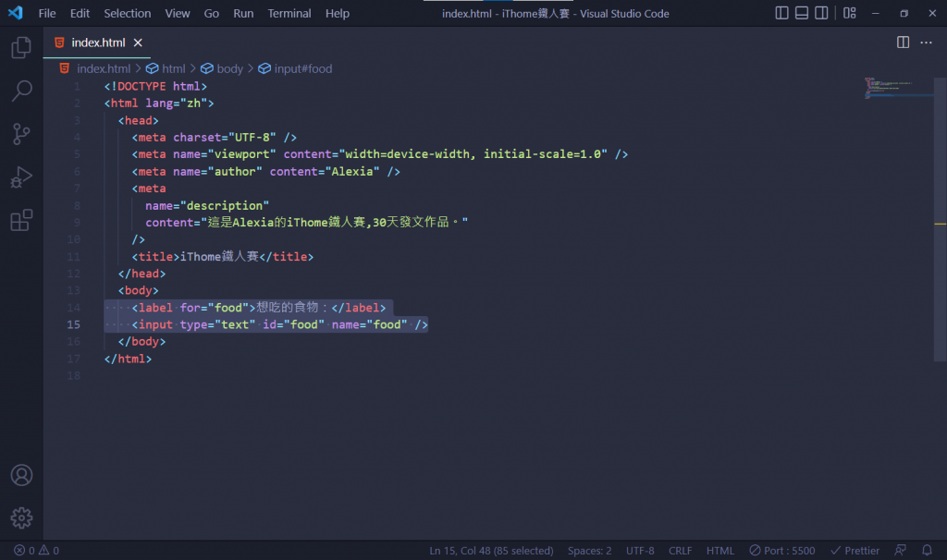
Task: Open the Help menu
Action: 337,13
